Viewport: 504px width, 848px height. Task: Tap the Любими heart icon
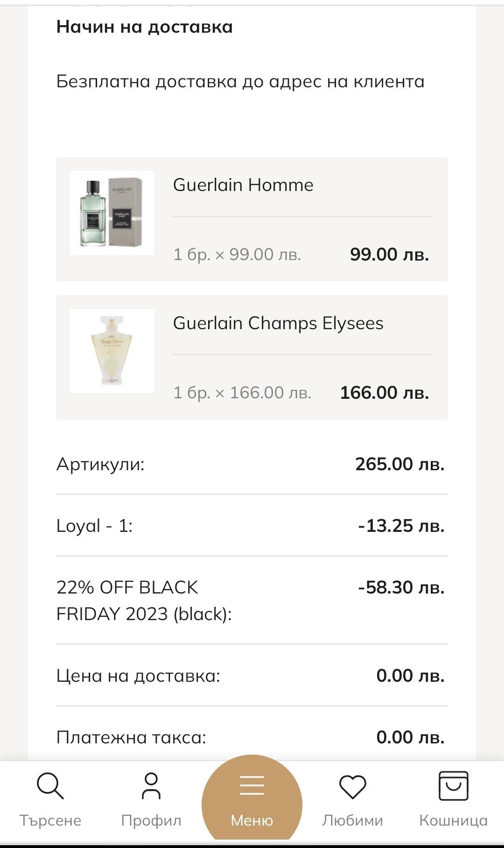[352, 787]
